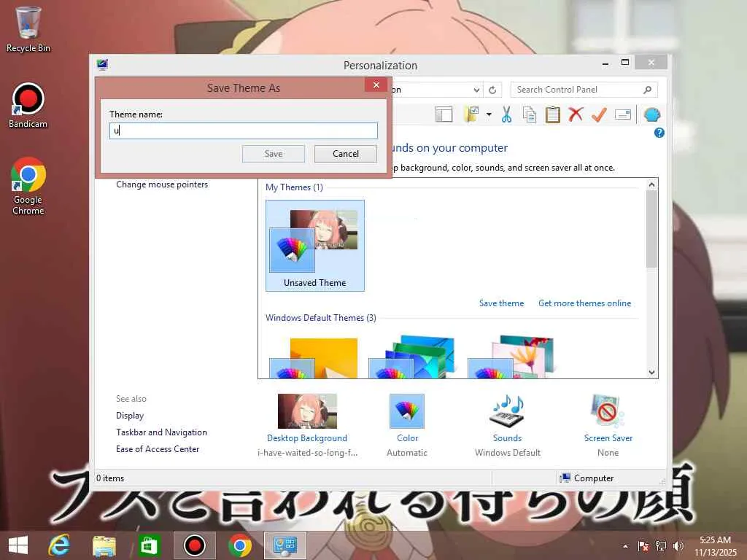The height and width of the screenshot is (560, 747).
Task: Click Control Panel taskbar button
Action: click(x=285, y=545)
